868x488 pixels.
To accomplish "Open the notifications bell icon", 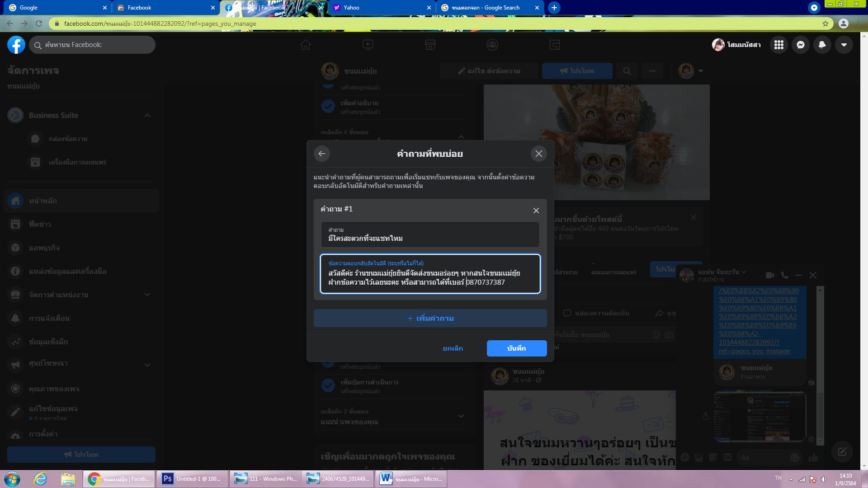I will [822, 45].
